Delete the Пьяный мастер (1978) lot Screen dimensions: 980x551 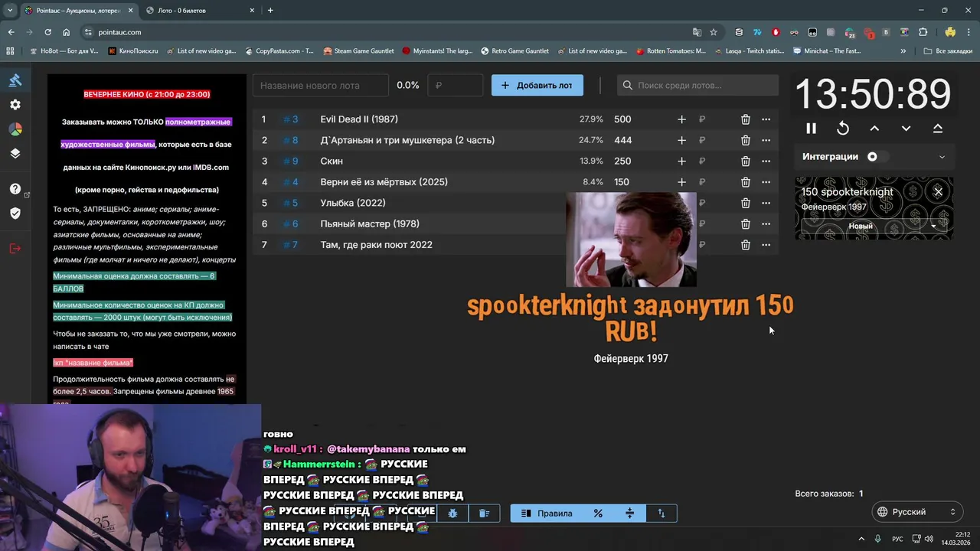745,223
